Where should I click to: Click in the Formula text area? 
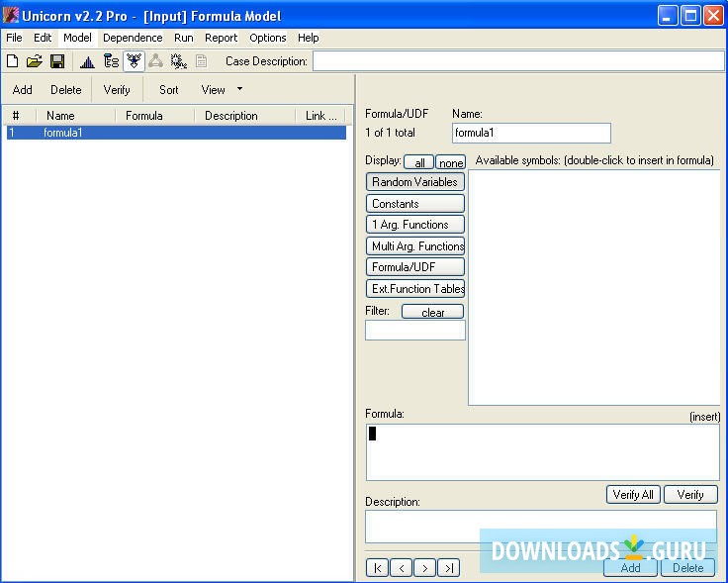543,452
